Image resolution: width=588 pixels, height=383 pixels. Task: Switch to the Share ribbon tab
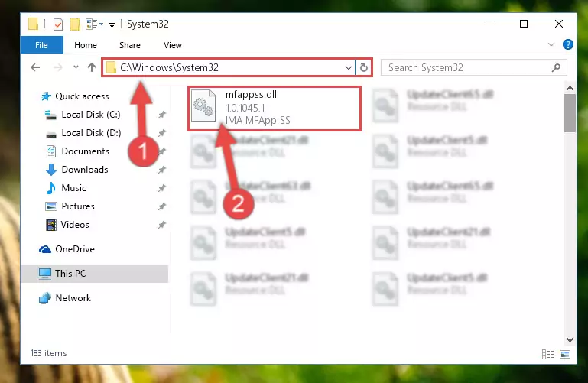pyautogui.click(x=130, y=45)
